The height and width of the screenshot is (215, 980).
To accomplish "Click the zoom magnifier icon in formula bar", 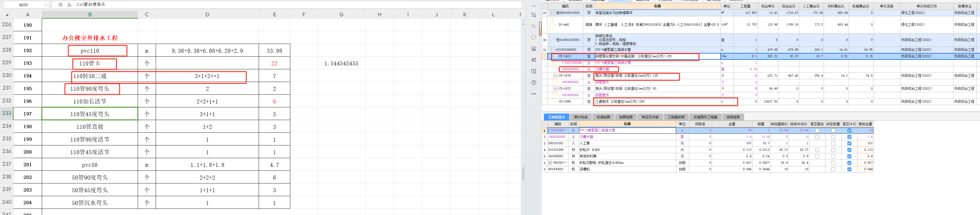I will (x=60, y=5).
